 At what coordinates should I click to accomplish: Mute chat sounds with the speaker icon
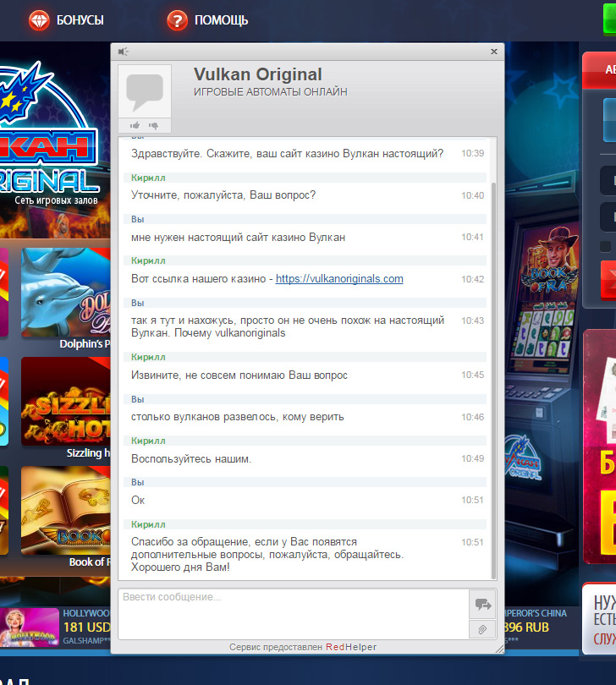pyautogui.click(x=124, y=52)
